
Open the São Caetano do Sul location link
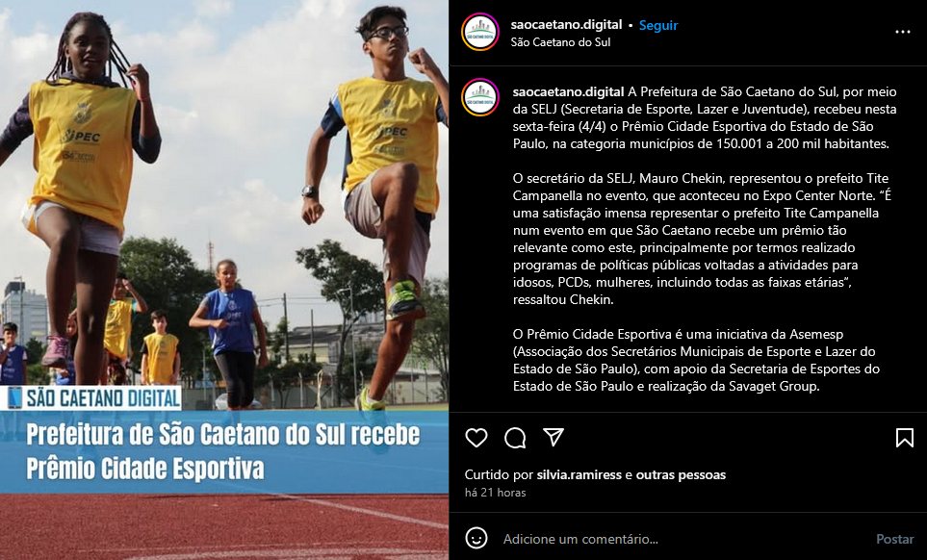(560, 42)
